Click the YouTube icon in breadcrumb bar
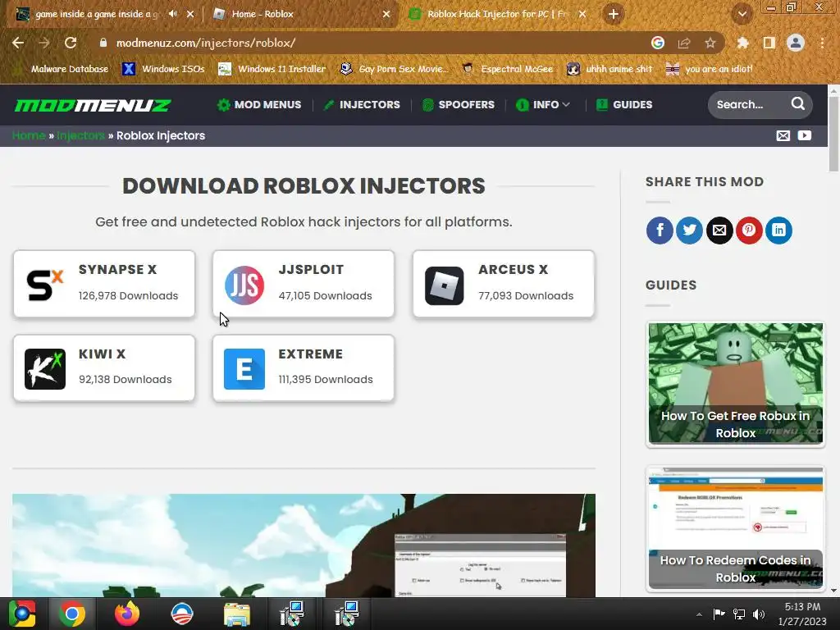This screenshot has width=840, height=630. 805,135
